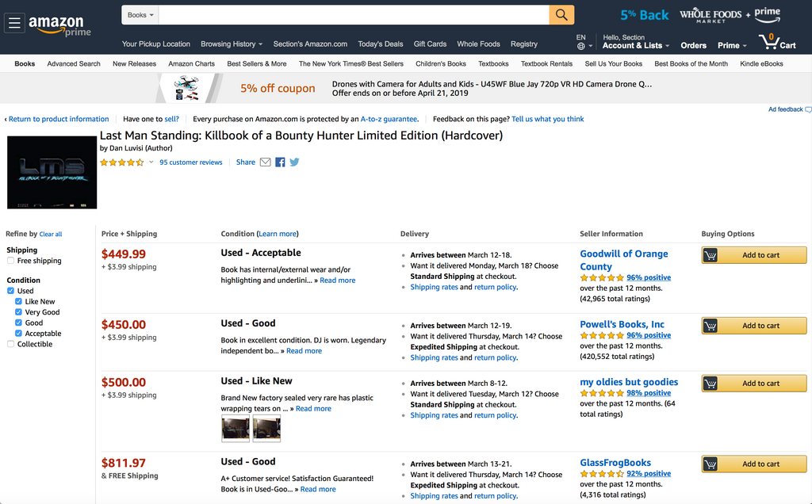Image resolution: width=812 pixels, height=504 pixels.
Task: Clear all refine filters
Action: (x=51, y=235)
